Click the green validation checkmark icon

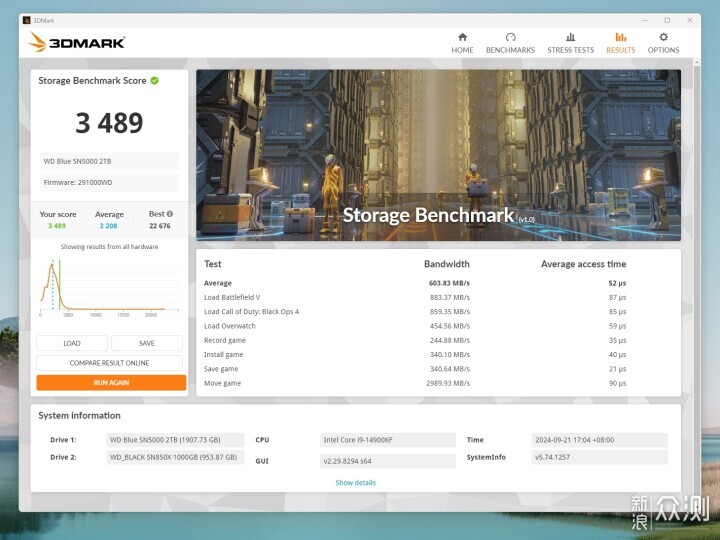pos(155,81)
